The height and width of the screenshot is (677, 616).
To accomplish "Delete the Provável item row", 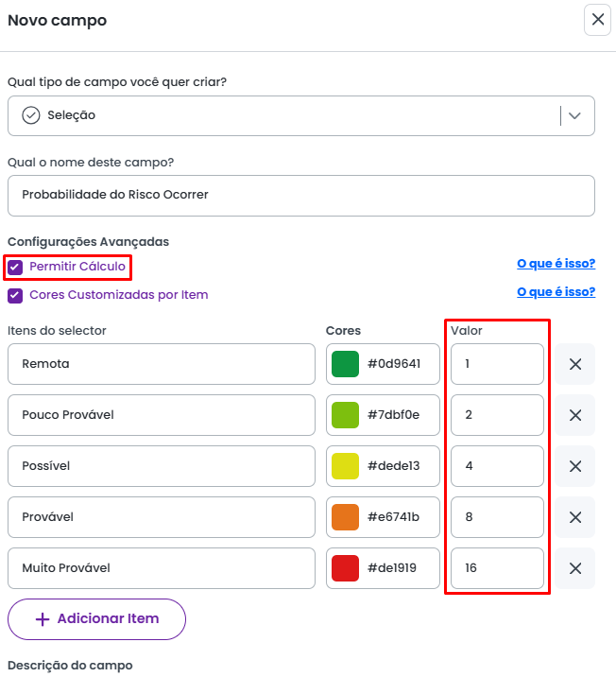I will pos(574,517).
